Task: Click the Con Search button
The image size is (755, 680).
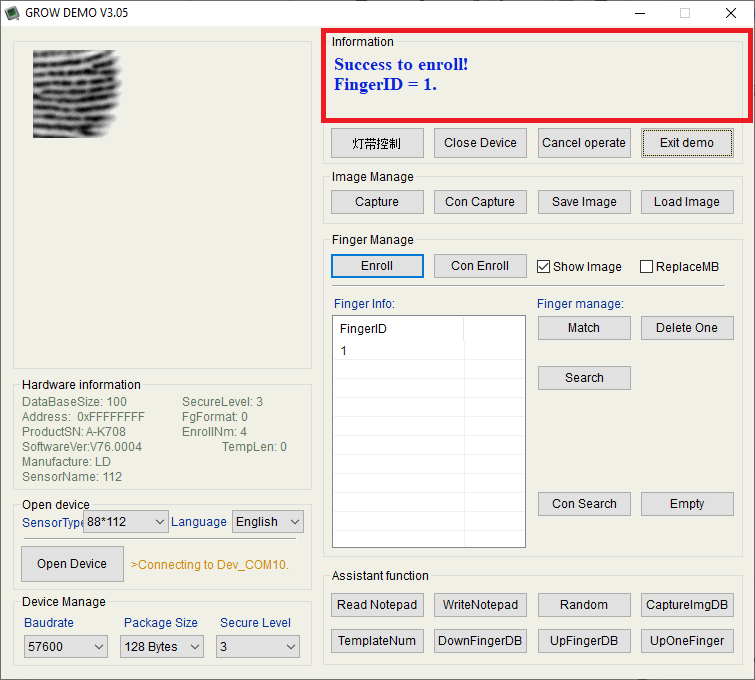Action: (x=584, y=504)
